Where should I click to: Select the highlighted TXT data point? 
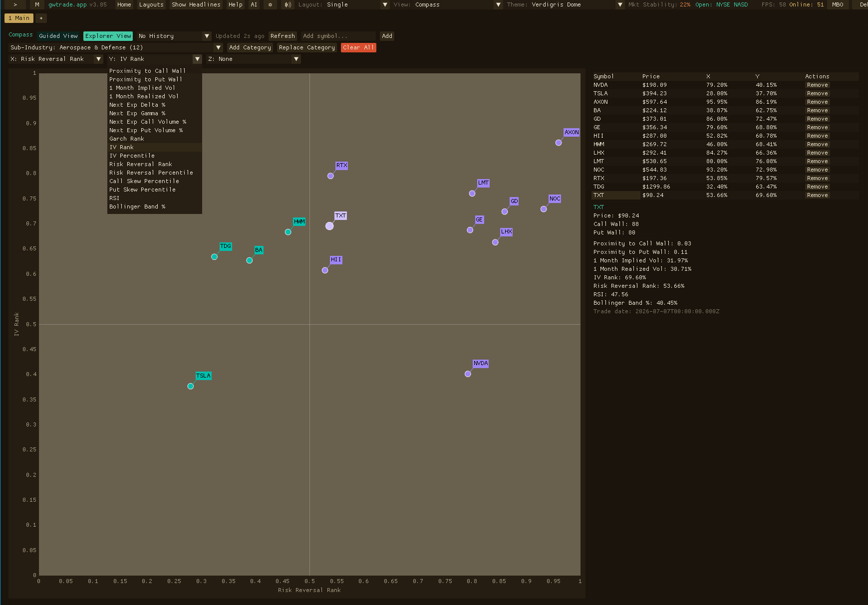pyautogui.click(x=329, y=226)
